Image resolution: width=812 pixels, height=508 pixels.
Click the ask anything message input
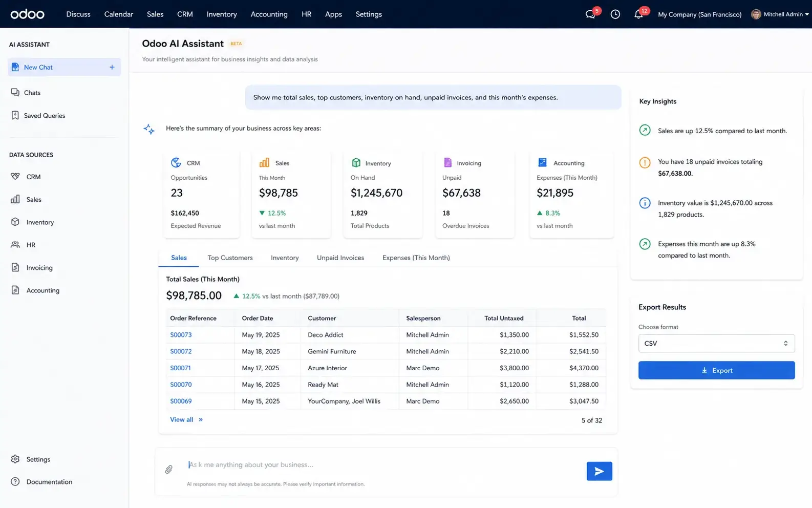point(384,465)
